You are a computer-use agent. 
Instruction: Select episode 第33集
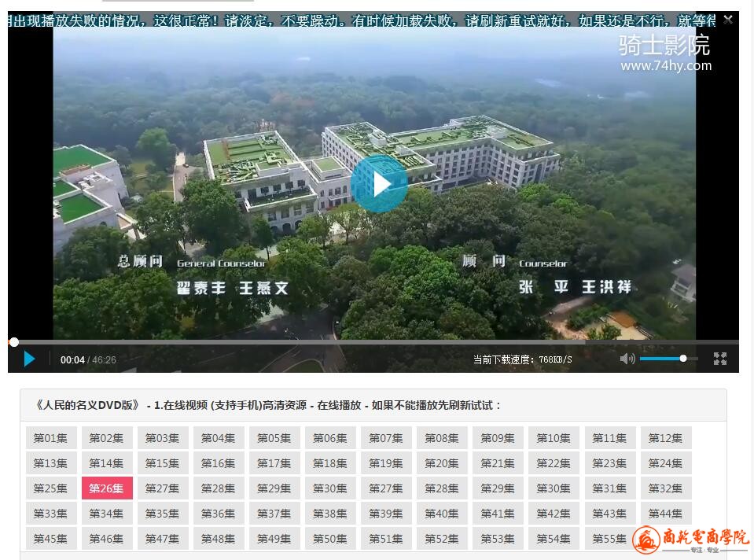pyautogui.click(x=51, y=514)
